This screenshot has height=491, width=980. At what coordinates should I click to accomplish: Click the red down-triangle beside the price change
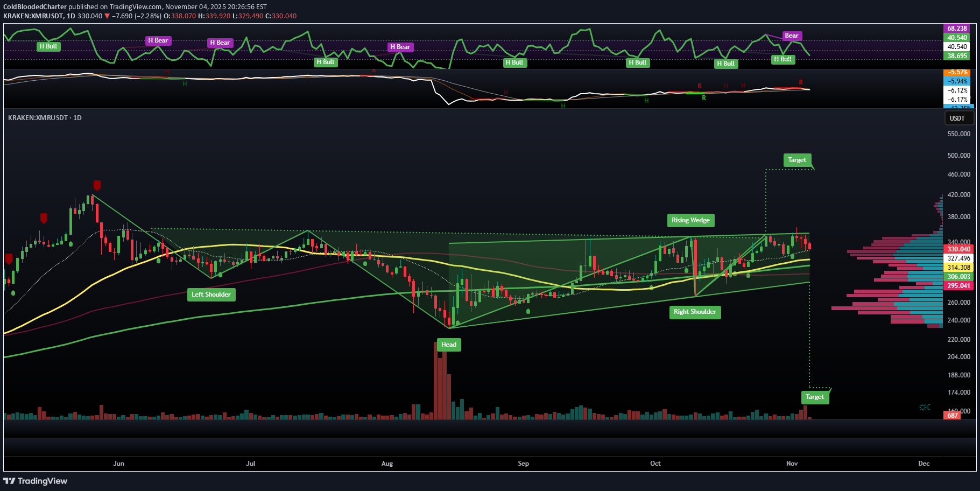pos(107,16)
